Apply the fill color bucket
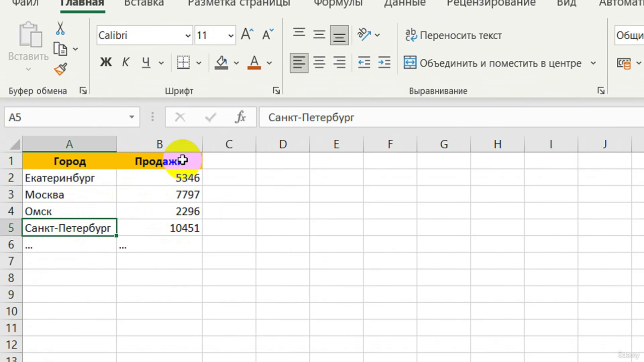This screenshot has height=362, width=644. point(221,63)
